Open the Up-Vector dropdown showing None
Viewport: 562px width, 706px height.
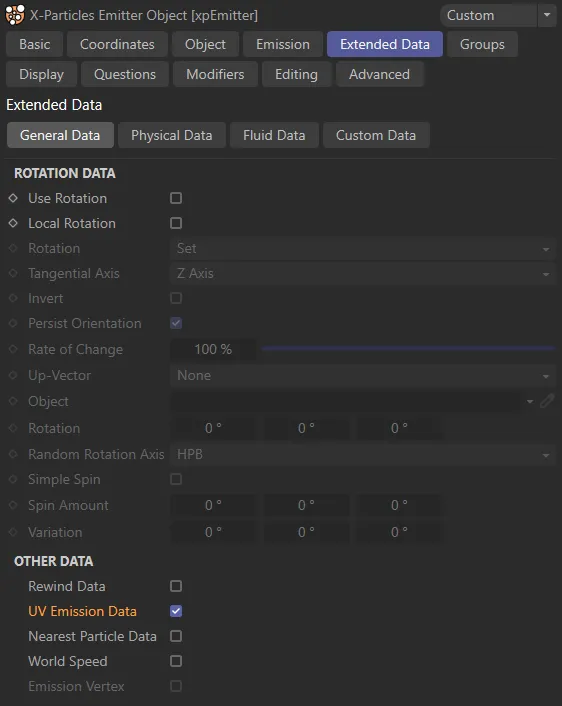[363, 376]
